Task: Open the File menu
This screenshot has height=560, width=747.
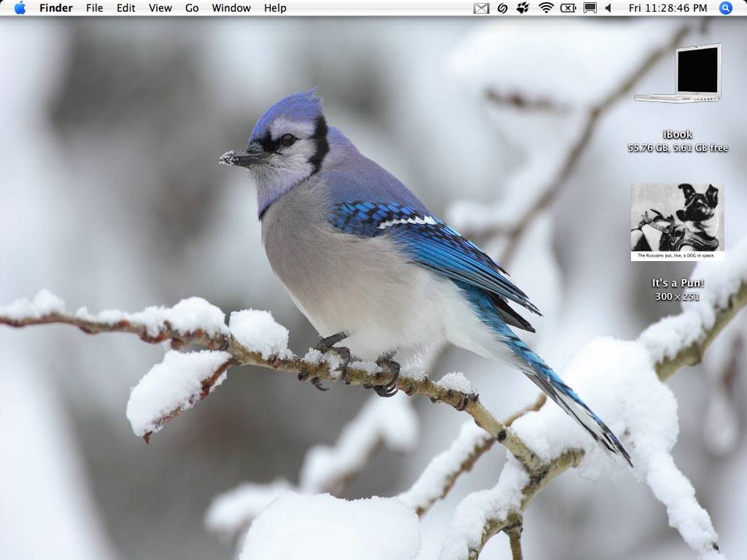Action: pos(94,8)
